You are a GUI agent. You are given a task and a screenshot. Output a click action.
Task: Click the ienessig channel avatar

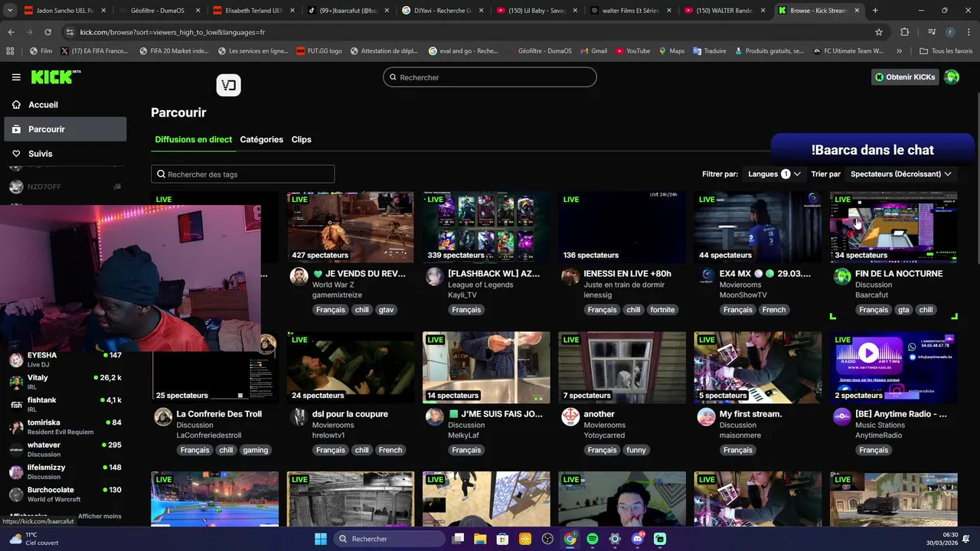[x=570, y=276]
